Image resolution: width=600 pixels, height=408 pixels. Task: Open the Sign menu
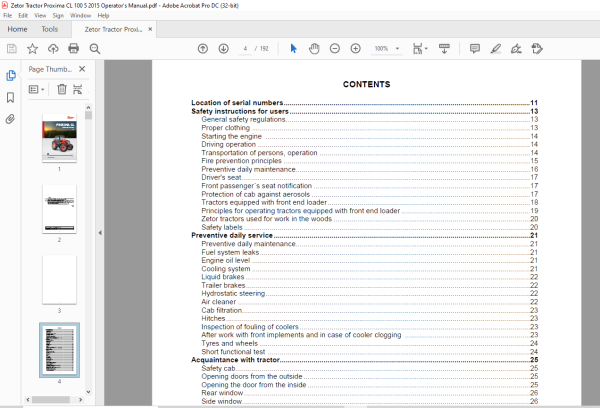pyautogui.click(x=58, y=16)
